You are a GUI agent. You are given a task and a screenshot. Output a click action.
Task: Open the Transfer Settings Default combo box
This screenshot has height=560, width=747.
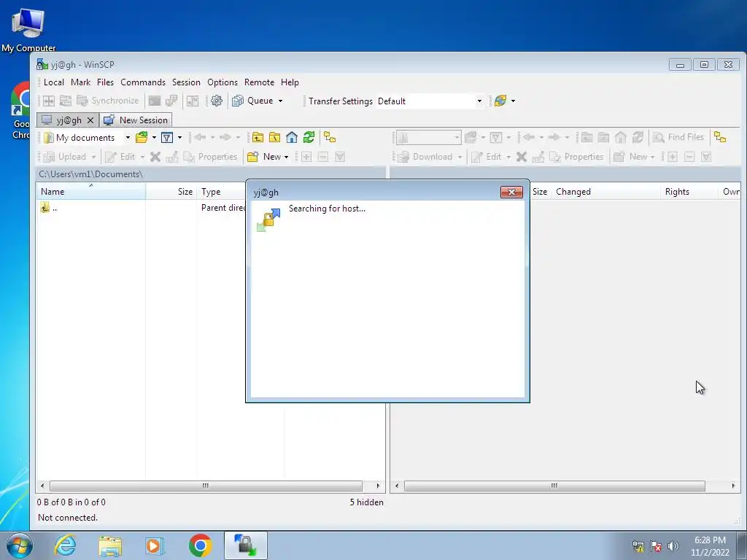[x=430, y=101]
